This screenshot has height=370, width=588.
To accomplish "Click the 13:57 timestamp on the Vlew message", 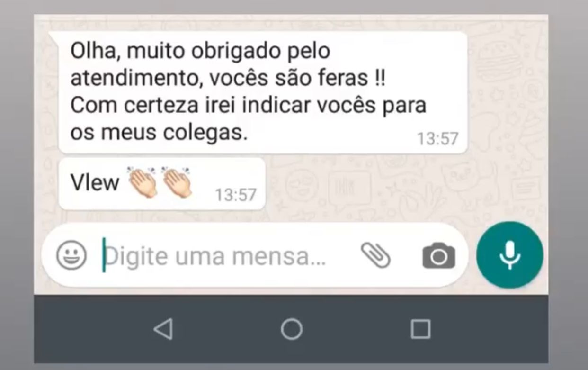I will point(236,195).
